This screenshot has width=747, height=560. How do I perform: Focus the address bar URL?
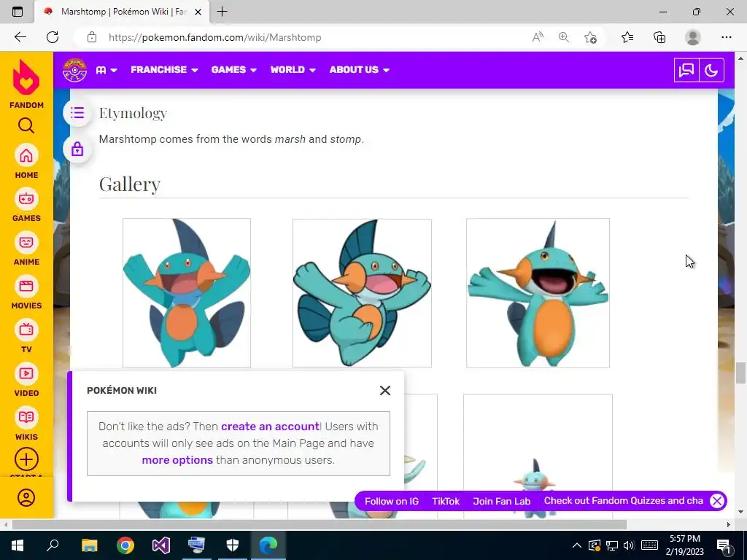click(215, 37)
